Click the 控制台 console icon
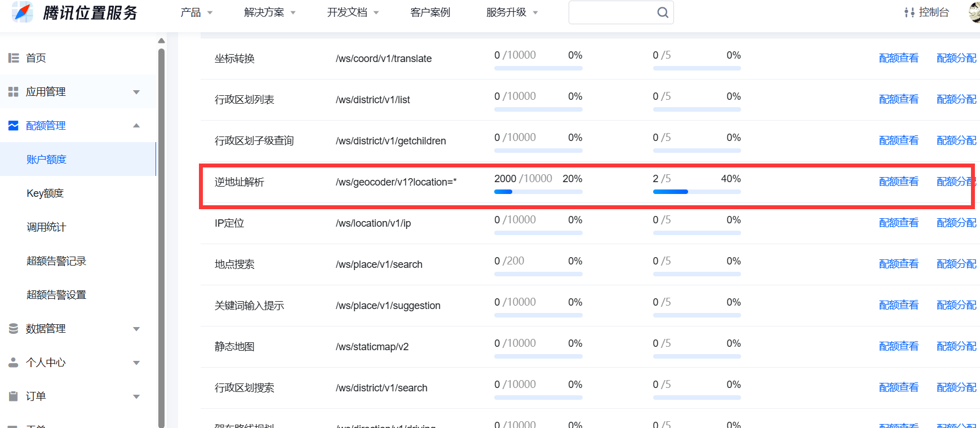Viewport: 980px width, 428px height. pyautogui.click(x=909, y=12)
